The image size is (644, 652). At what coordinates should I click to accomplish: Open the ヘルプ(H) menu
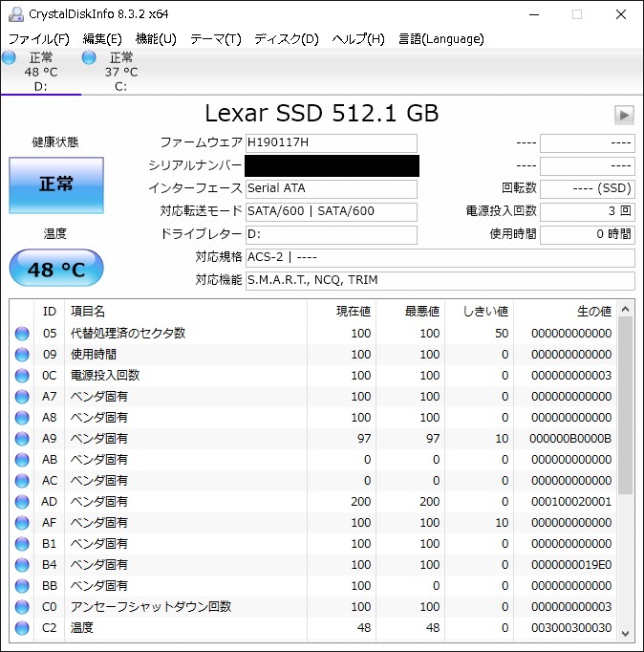[358, 39]
